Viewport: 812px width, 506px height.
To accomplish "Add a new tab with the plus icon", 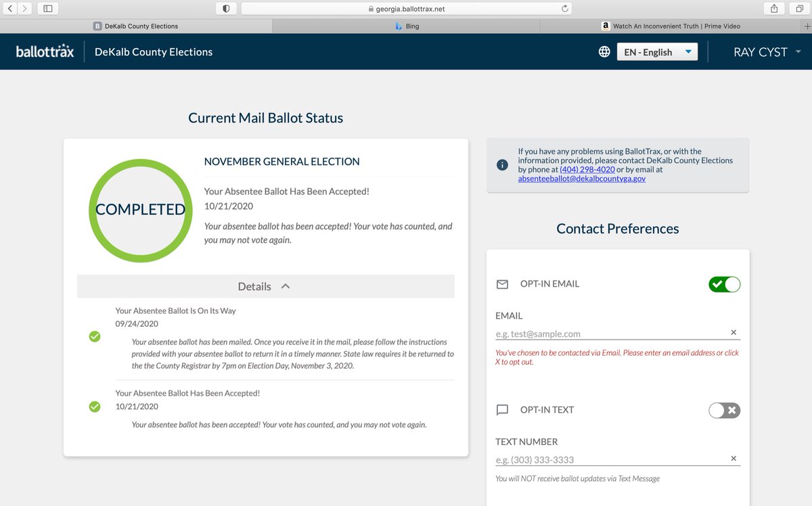I will (x=806, y=26).
